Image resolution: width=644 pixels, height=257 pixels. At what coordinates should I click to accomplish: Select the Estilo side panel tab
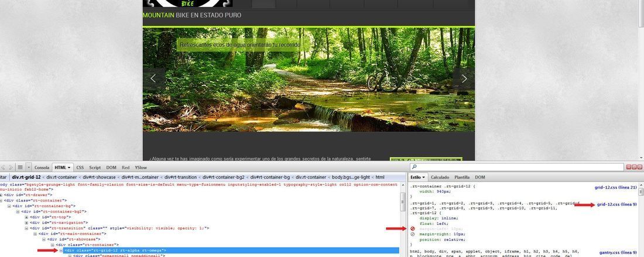(x=418, y=177)
